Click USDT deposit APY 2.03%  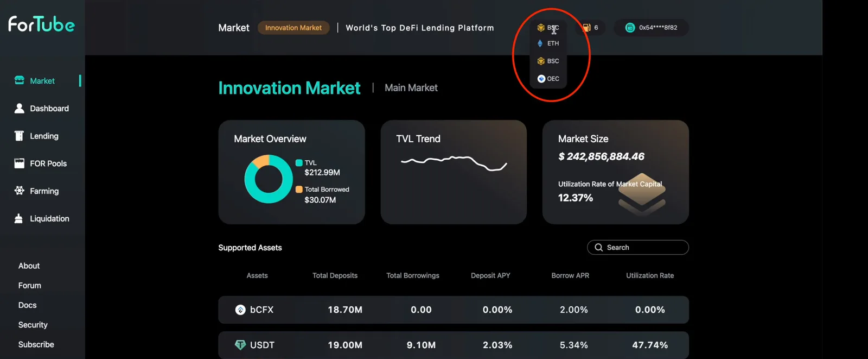(x=497, y=345)
